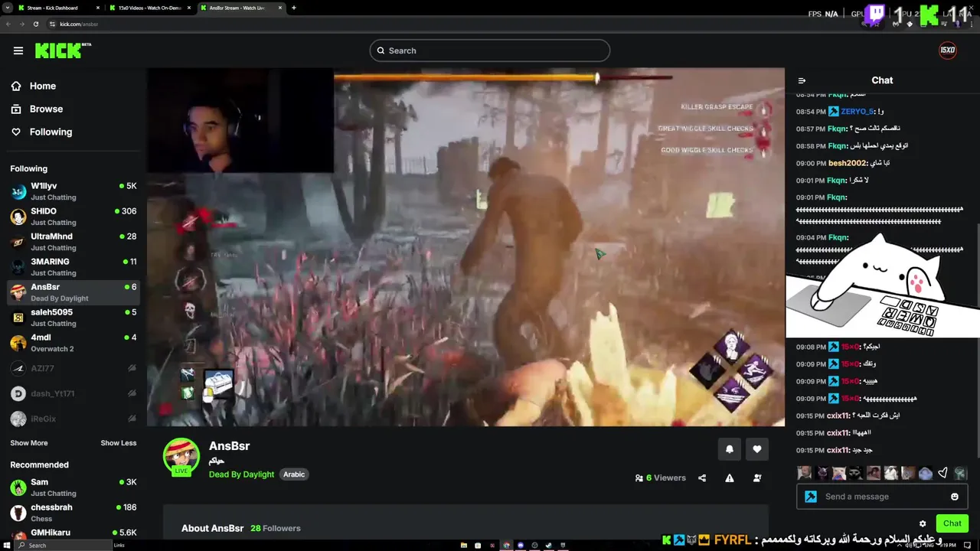The width and height of the screenshot is (980, 551).
Task: Click the Following heart icon in sidebar
Action: coord(16,132)
